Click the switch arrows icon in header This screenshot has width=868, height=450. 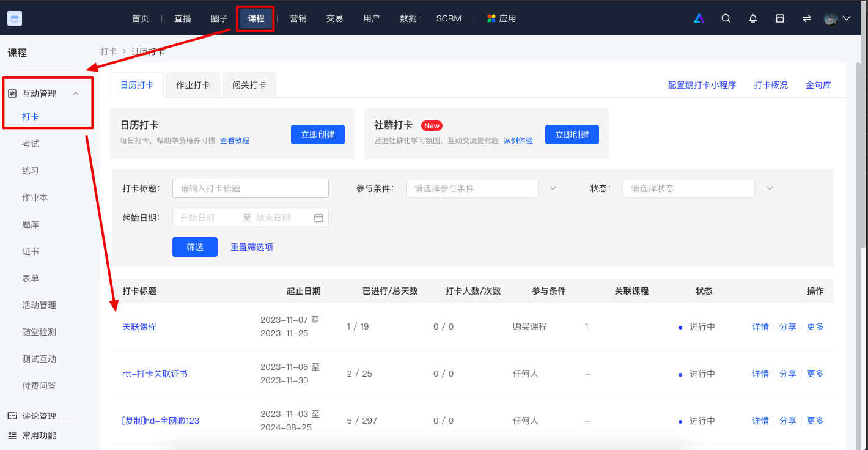(807, 18)
